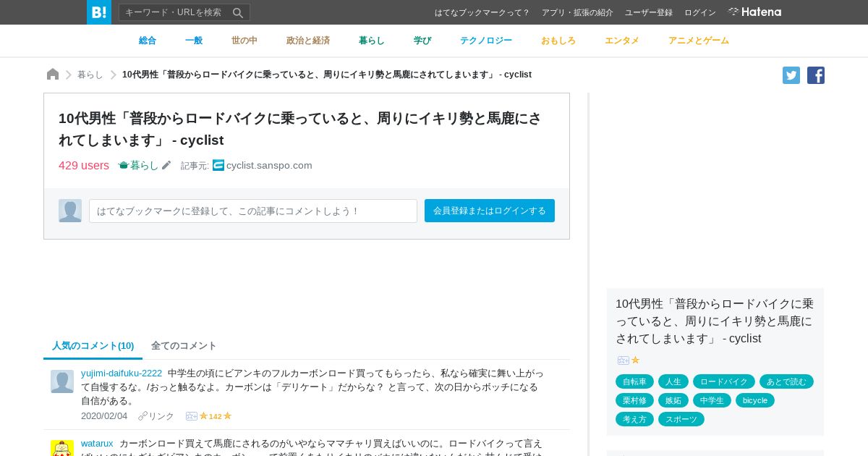868x456 pixels.
Task: Select the 政治と経済 category
Action: click(x=308, y=41)
